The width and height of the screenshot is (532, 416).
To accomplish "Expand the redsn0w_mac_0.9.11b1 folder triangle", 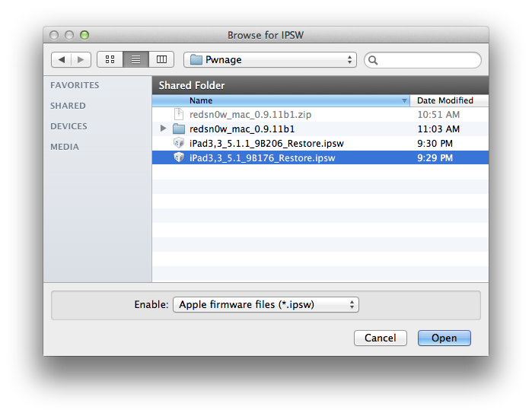I will click(163, 129).
